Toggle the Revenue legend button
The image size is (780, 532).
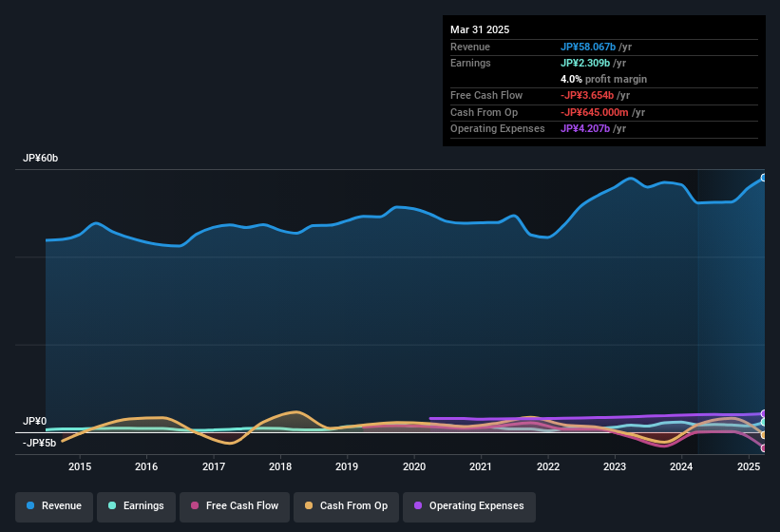[54, 506]
